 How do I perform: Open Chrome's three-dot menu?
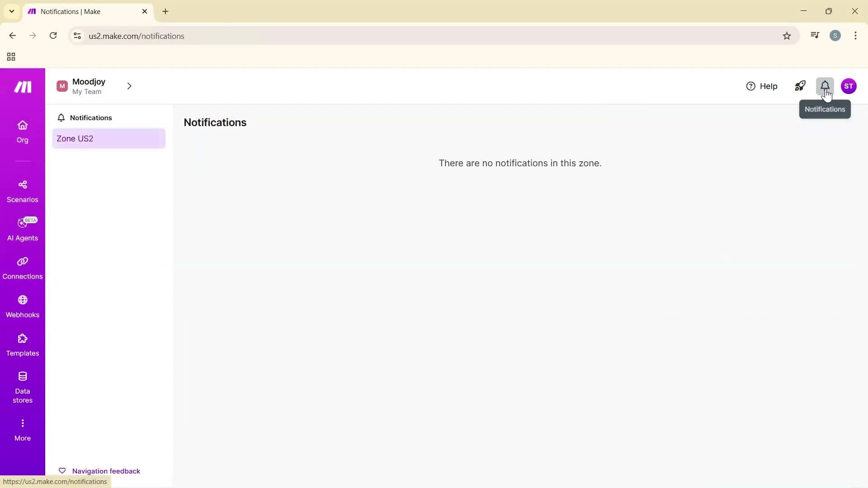[x=855, y=36]
